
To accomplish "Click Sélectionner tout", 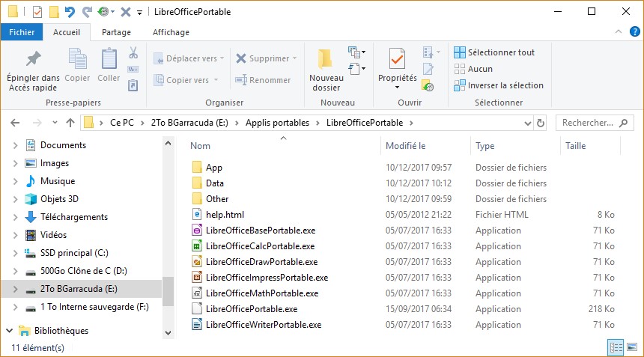I will pos(500,52).
